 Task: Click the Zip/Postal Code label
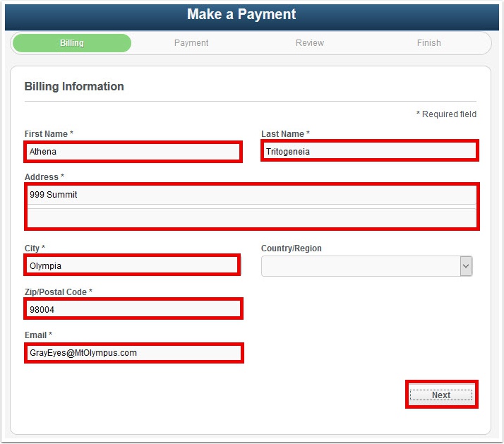58,292
